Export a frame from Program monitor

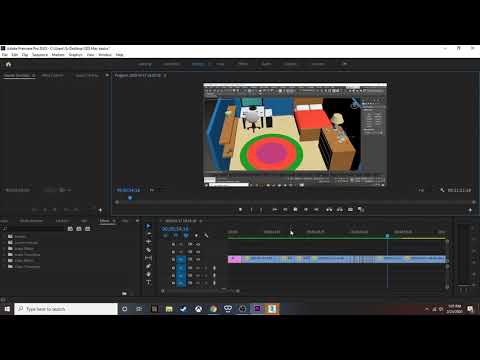coord(350,210)
